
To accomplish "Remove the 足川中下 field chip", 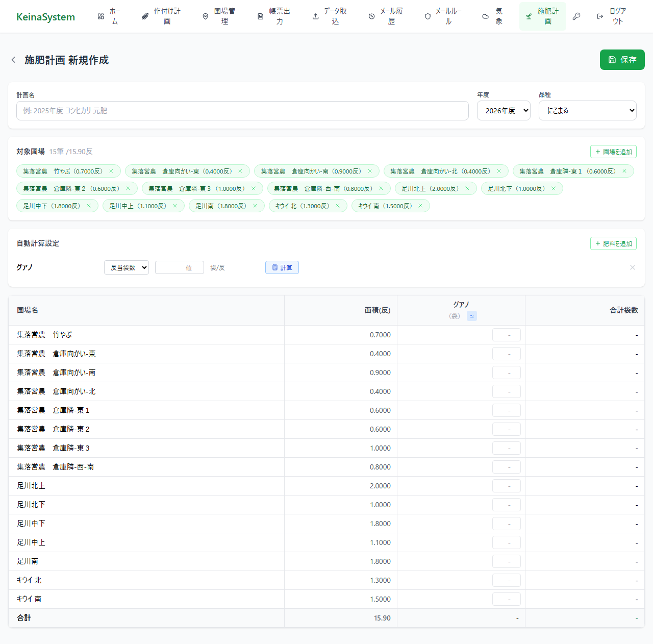I will click(x=89, y=206).
